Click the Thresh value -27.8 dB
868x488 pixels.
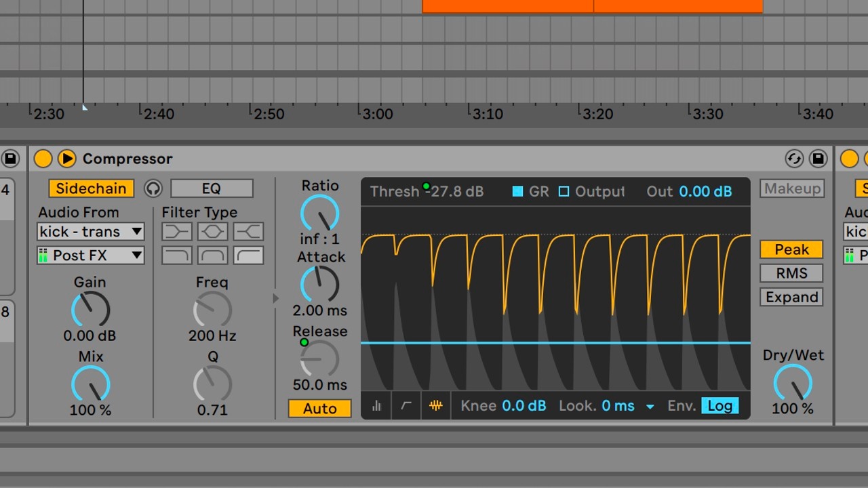tap(454, 192)
